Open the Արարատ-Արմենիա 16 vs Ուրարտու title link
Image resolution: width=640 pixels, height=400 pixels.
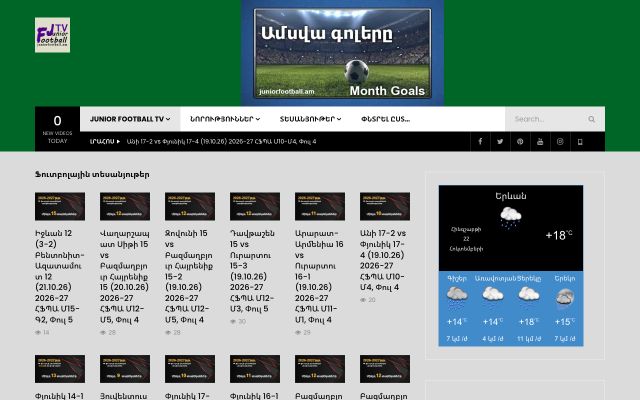tap(320, 276)
